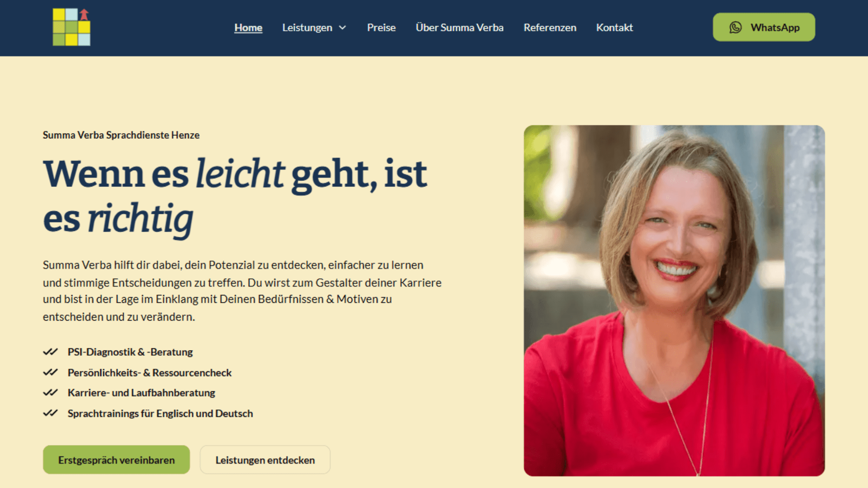Navigate to Über Summa Verba

click(460, 27)
